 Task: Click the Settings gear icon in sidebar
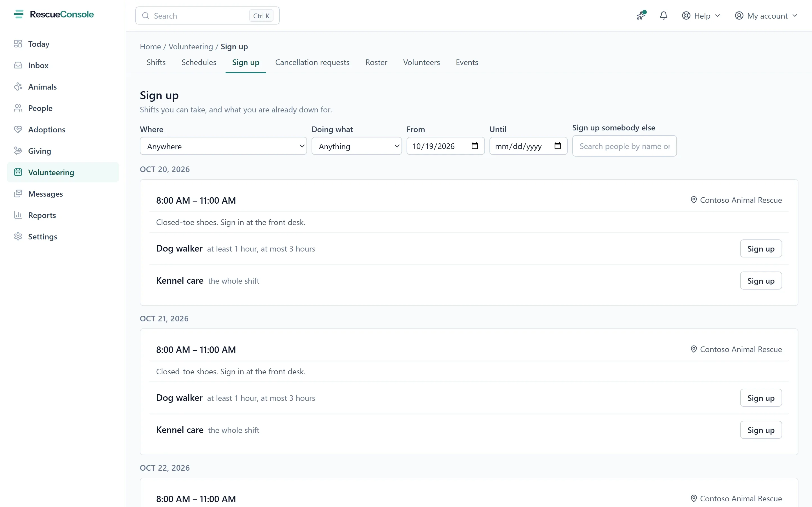coord(18,236)
